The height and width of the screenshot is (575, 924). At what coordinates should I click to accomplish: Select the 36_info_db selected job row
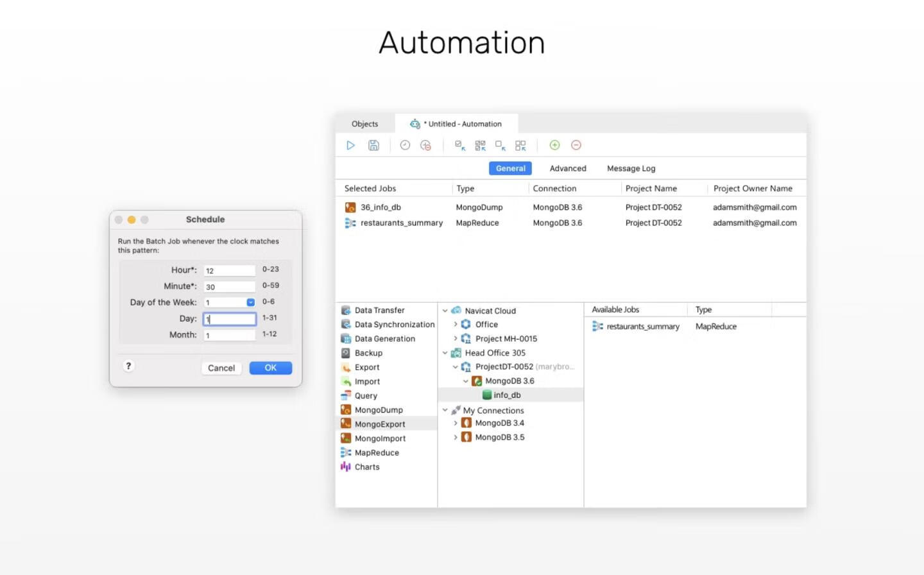570,207
